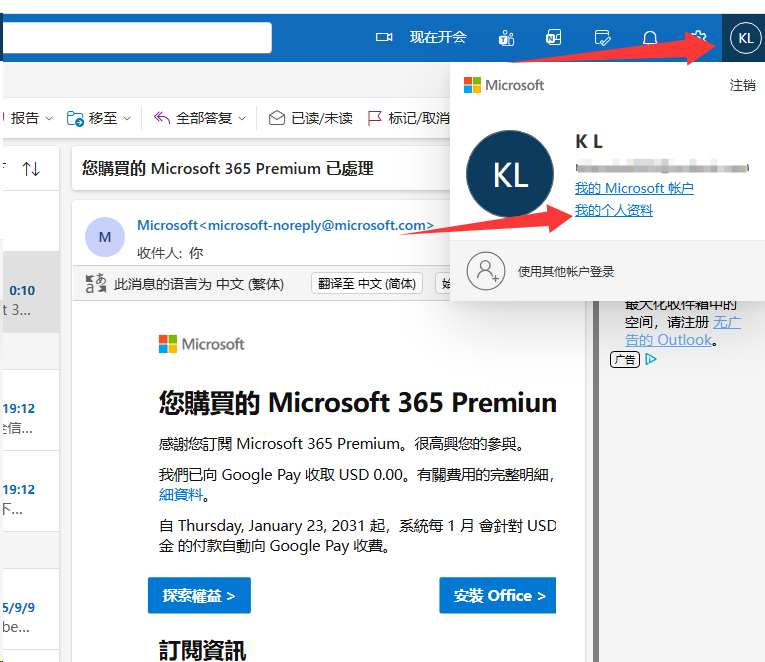
Task: Open the My Day tasks icon
Action: pos(602,38)
